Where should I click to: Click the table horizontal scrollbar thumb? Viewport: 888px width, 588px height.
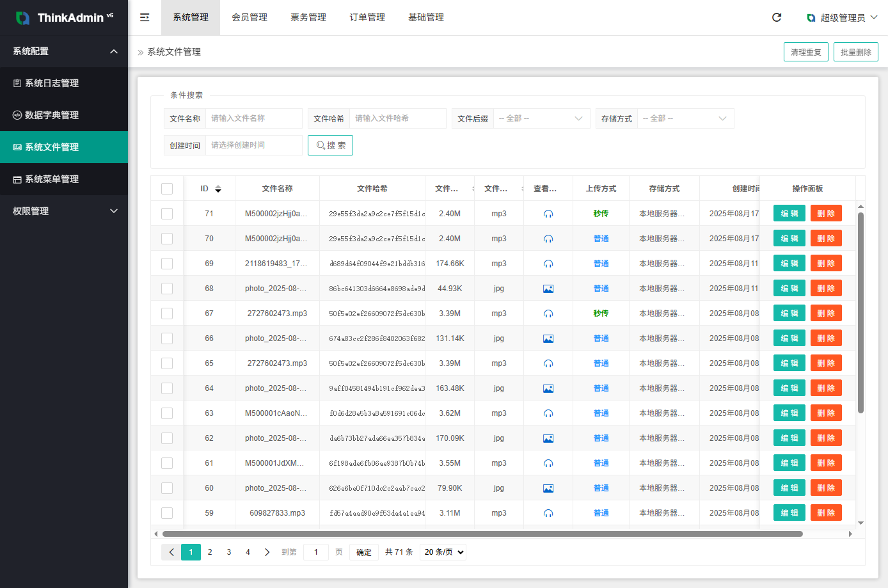(482, 534)
